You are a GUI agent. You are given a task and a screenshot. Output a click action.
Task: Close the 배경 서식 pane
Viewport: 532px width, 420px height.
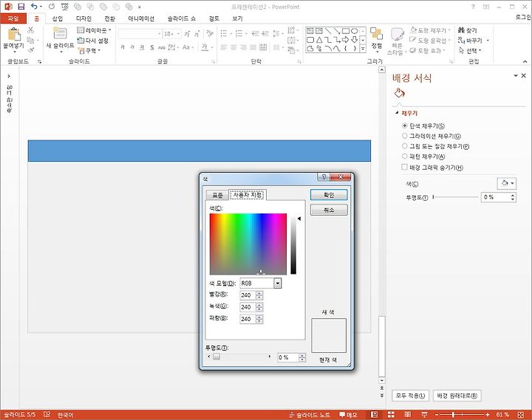click(524, 75)
